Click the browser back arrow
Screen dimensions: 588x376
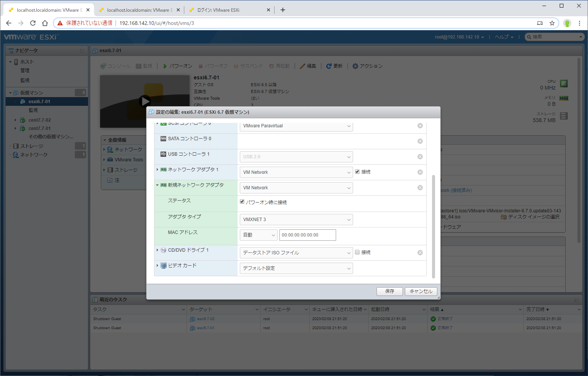(x=9, y=23)
